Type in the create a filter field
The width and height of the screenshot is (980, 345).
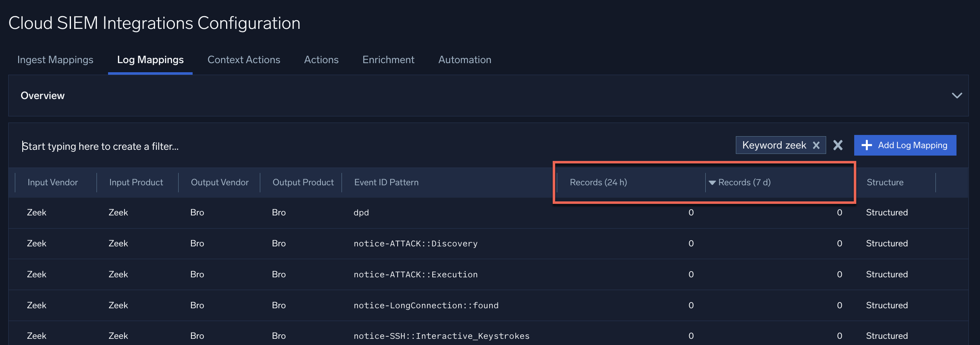tap(247, 146)
